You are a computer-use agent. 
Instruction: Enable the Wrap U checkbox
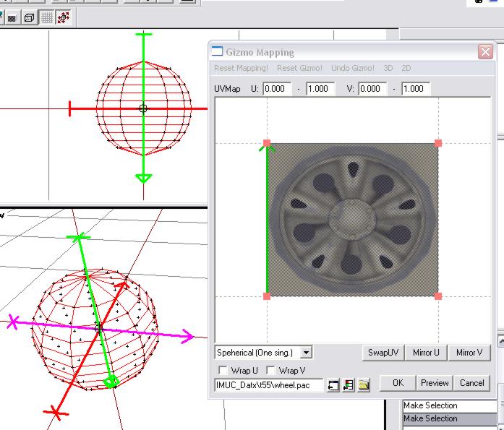tap(222, 371)
